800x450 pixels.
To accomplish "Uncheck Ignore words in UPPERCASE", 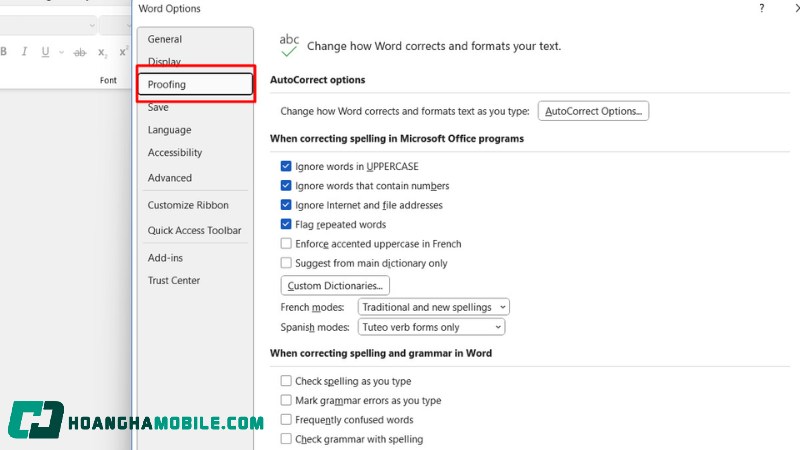I will (x=286, y=166).
